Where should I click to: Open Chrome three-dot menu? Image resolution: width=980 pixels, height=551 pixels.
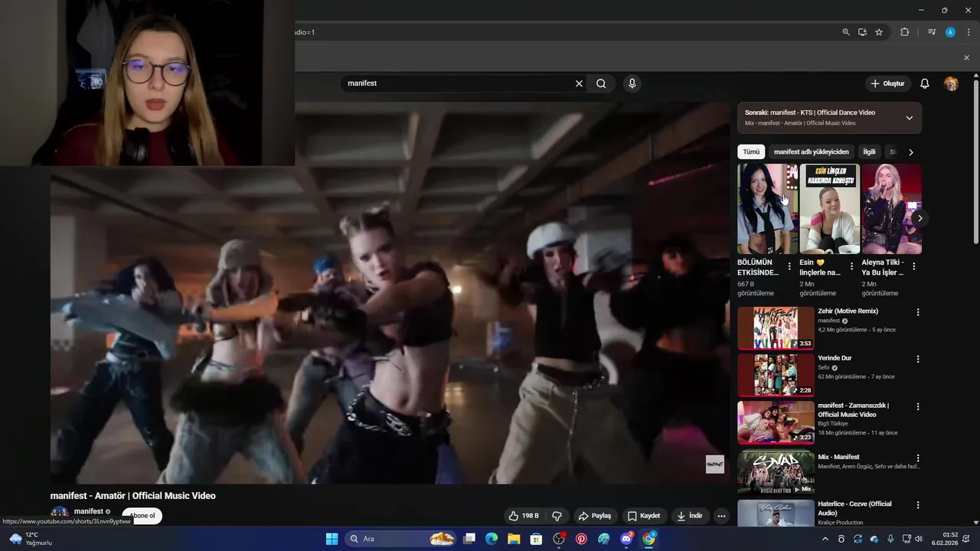[969, 32]
